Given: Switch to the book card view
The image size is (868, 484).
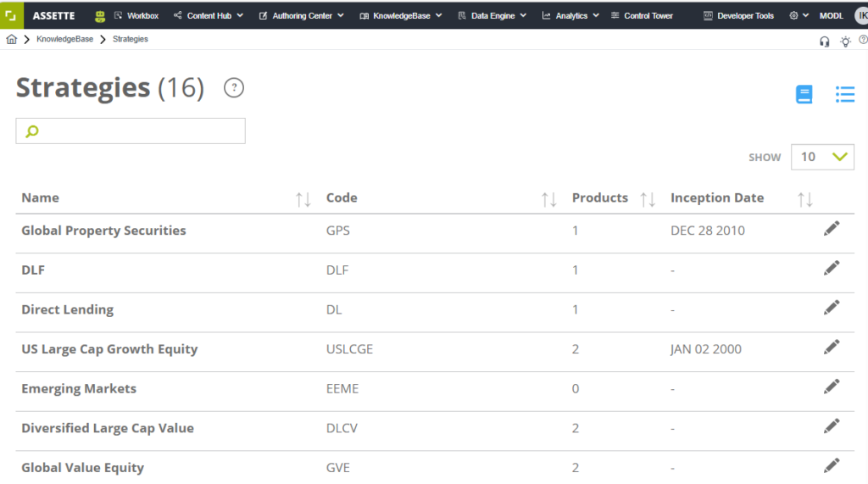Looking at the screenshot, I should (x=804, y=94).
